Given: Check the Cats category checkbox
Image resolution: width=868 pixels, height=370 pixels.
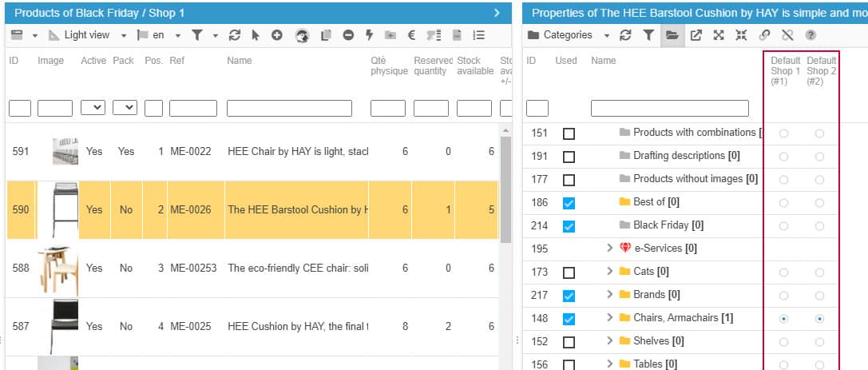Looking at the screenshot, I should click(x=569, y=273).
